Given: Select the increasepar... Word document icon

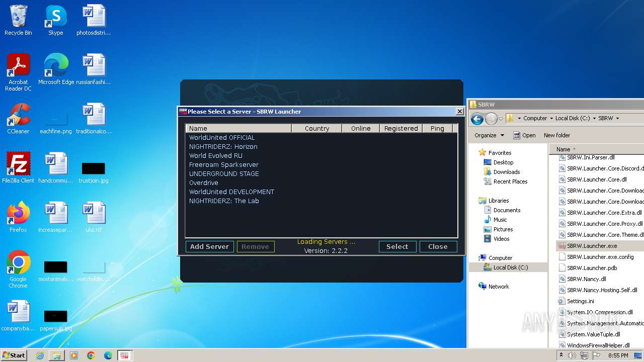Looking at the screenshot, I should tap(56, 217).
